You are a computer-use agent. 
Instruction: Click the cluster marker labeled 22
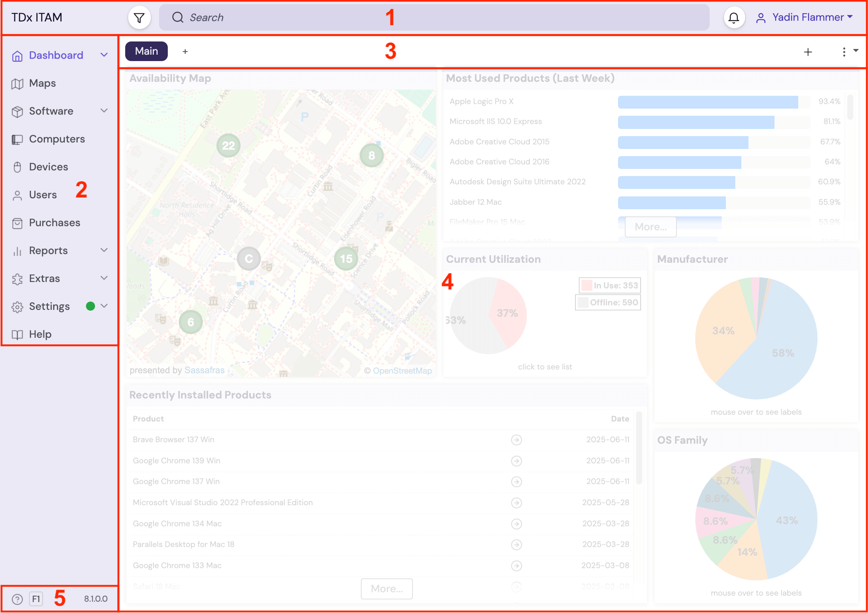click(229, 146)
